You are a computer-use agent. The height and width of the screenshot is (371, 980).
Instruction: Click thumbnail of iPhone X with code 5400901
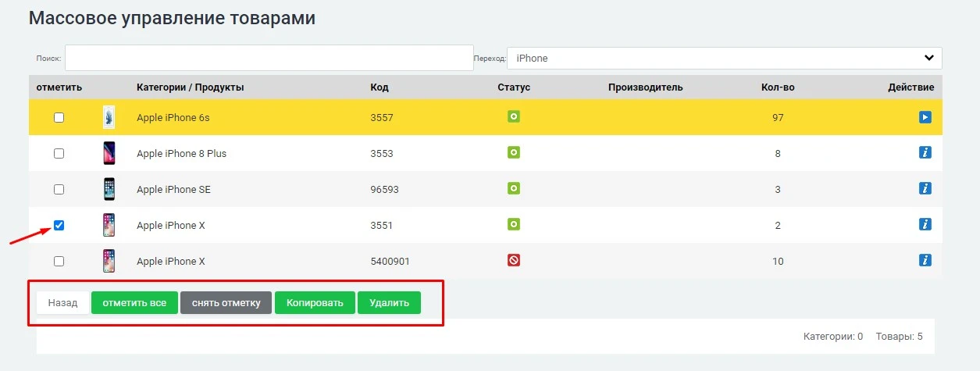tap(109, 261)
